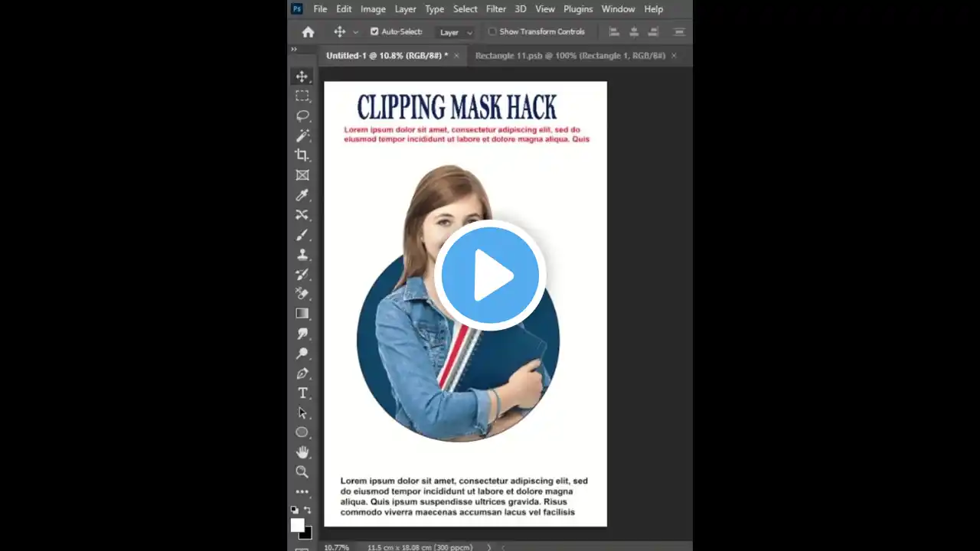Open the Auto-Select Layer dropdown

coord(456,32)
